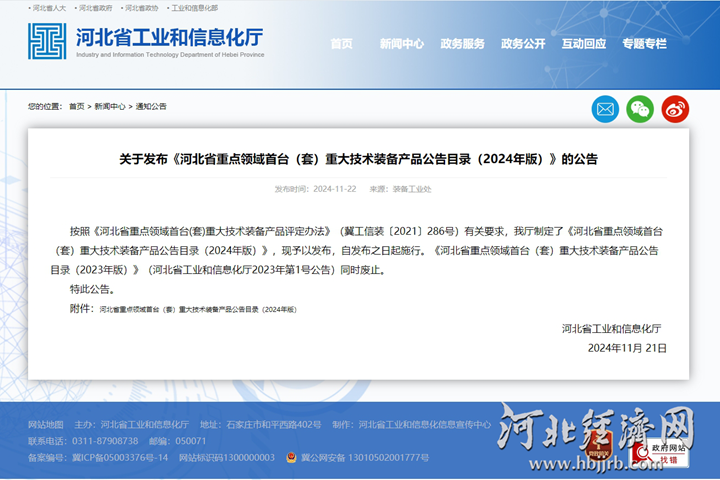The height and width of the screenshot is (480, 720).
Task: Click the blue email share icon
Action: pyautogui.click(x=606, y=109)
